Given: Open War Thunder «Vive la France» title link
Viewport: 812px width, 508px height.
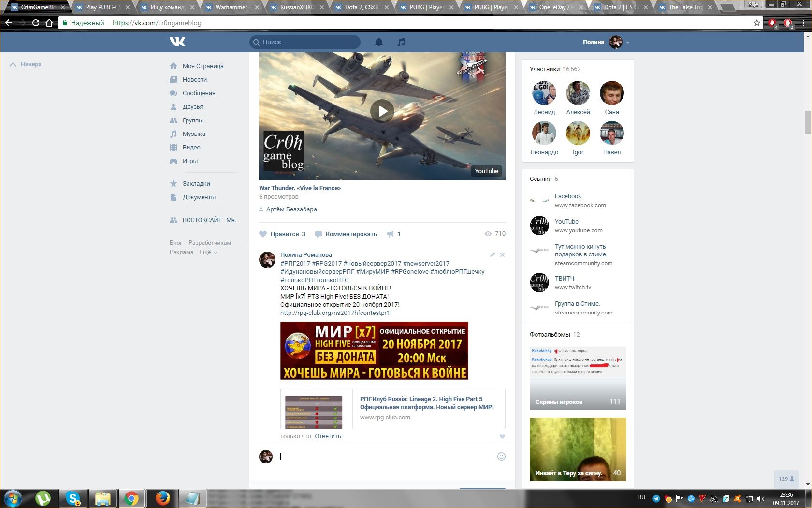Looking at the screenshot, I should [x=300, y=188].
